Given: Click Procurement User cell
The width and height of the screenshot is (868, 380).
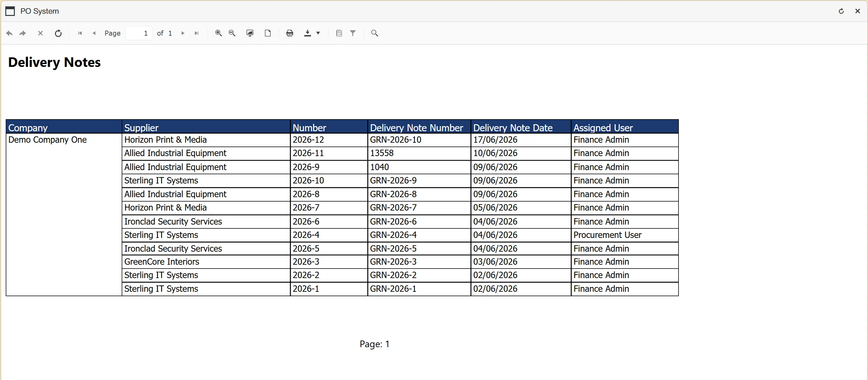Looking at the screenshot, I should [x=624, y=235].
